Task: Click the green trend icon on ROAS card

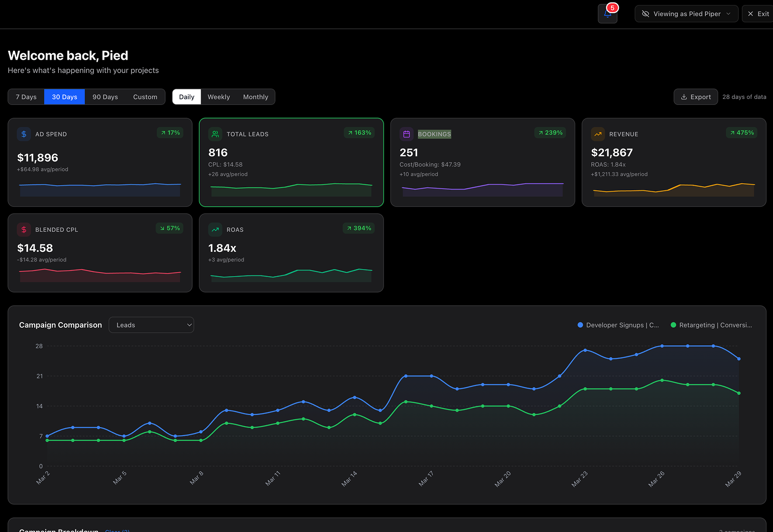Action: click(215, 229)
